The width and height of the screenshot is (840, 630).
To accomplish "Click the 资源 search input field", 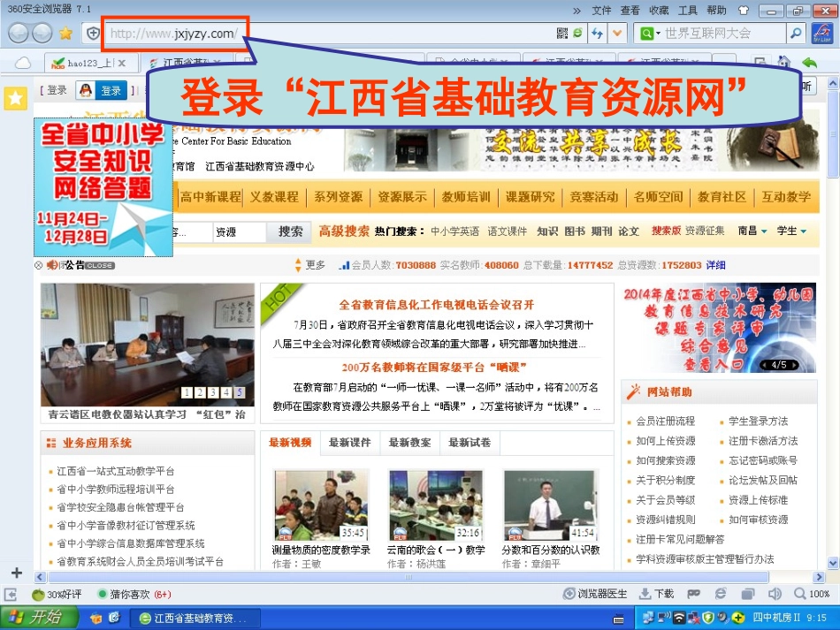I will tap(239, 232).
